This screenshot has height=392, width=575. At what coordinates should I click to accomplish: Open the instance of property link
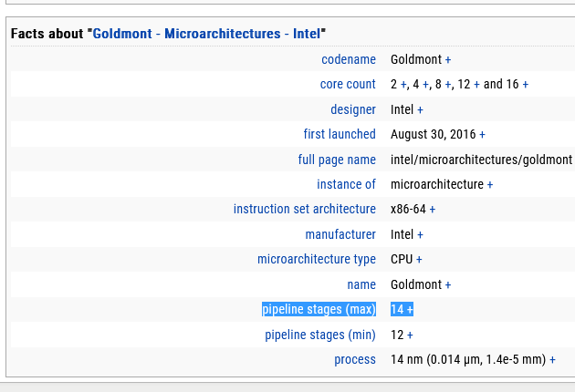click(346, 184)
